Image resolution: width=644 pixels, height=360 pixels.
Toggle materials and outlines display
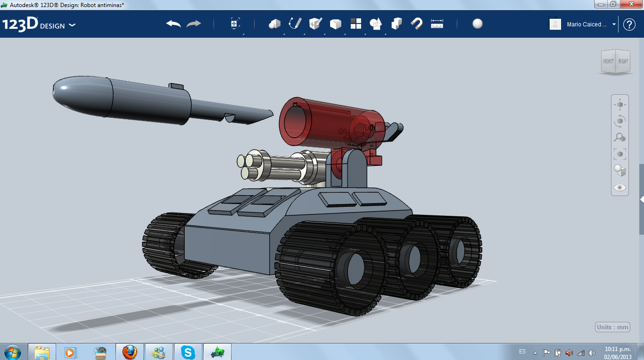(x=620, y=171)
